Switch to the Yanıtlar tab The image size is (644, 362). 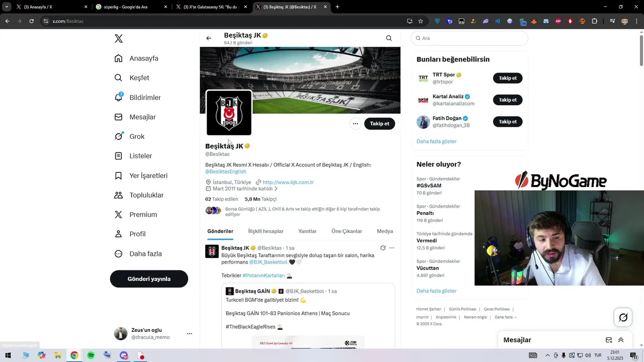point(307,231)
